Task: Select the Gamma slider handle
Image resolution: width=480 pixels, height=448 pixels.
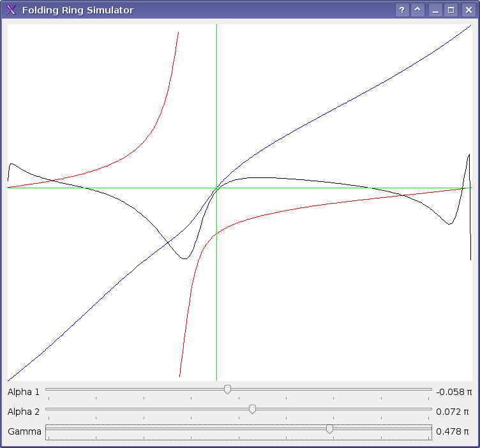Action: [x=329, y=429]
